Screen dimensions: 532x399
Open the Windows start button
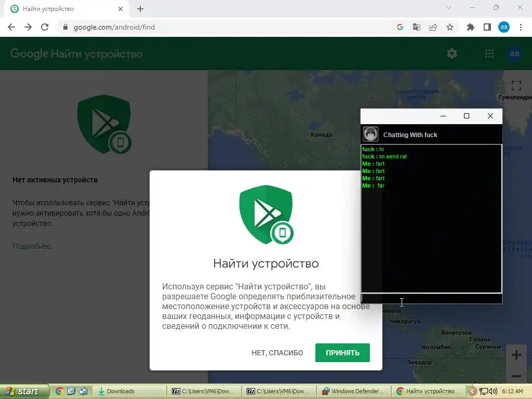[24, 391]
